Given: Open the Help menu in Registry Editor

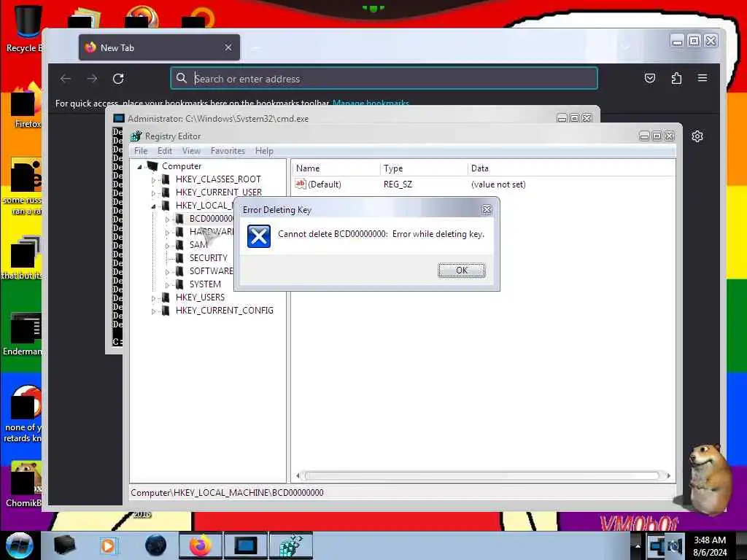Looking at the screenshot, I should point(264,151).
